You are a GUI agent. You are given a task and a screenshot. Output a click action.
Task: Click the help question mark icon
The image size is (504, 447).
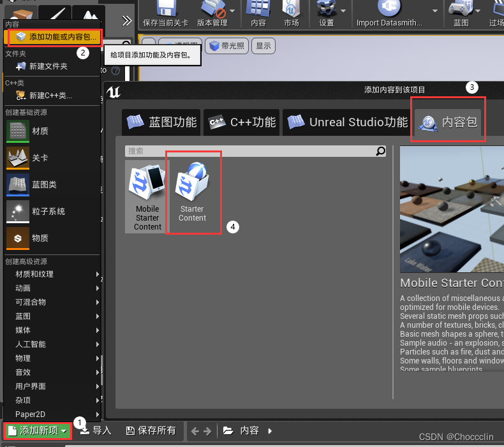click(115, 70)
